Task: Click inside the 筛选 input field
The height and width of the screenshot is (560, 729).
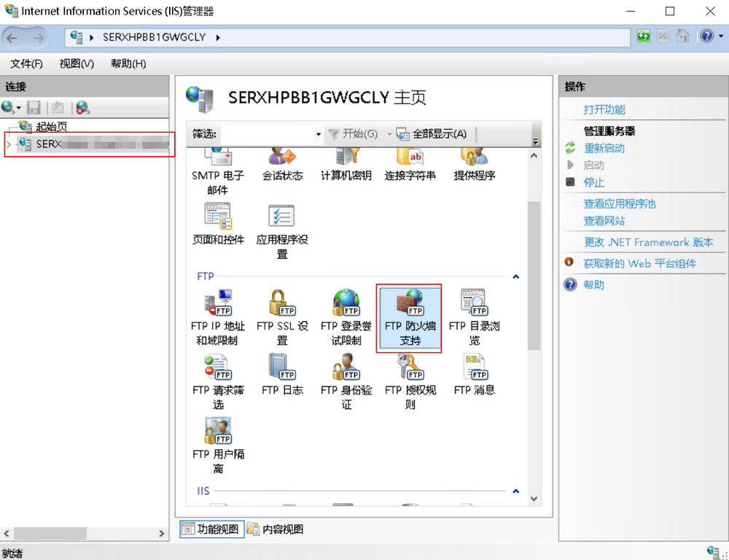Action: click(267, 134)
